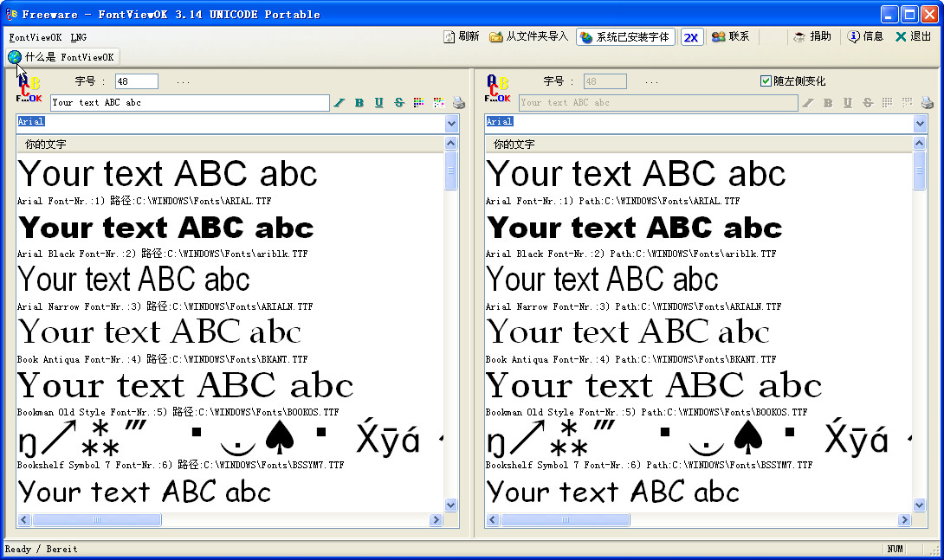Viewport: 944px width, 560px height.
Task: Click right vertical scrollbar thumb
Action: pos(919,171)
